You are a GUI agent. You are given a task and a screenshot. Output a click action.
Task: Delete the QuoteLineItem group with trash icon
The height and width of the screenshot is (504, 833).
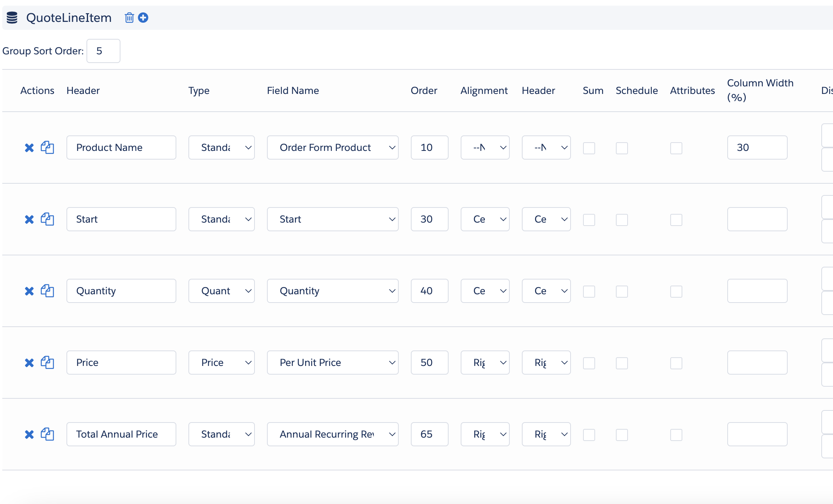[129, 18]
